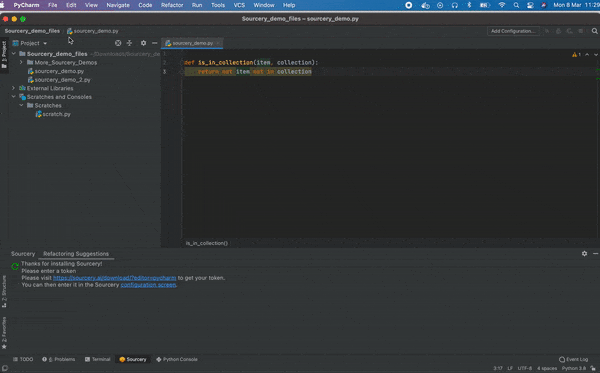Expand External Libraries node
The height and width of the screenshot is (373, 600).
[13, 88]
